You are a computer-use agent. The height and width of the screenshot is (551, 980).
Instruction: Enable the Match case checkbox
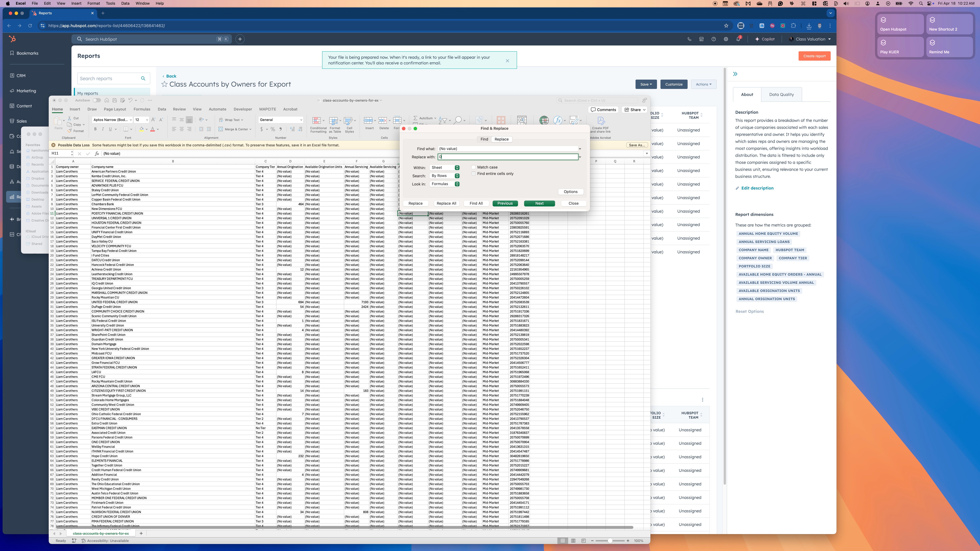[474, 167]
